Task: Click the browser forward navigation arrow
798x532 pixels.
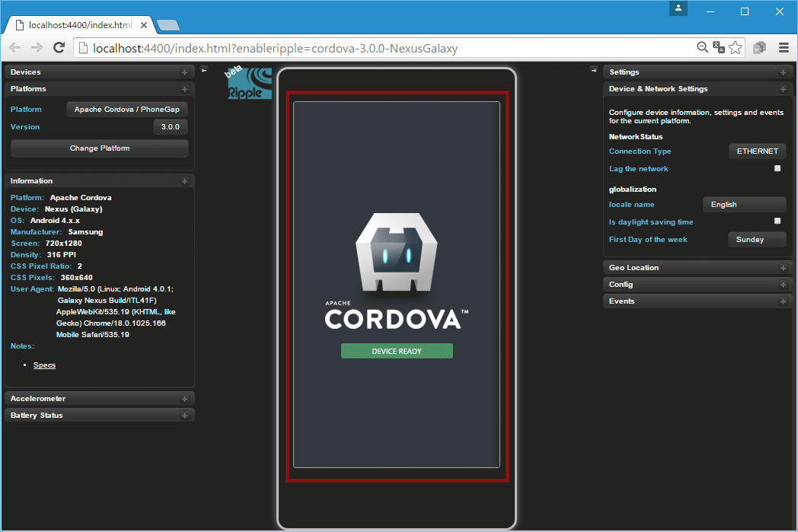Action: tap(36, 47)
